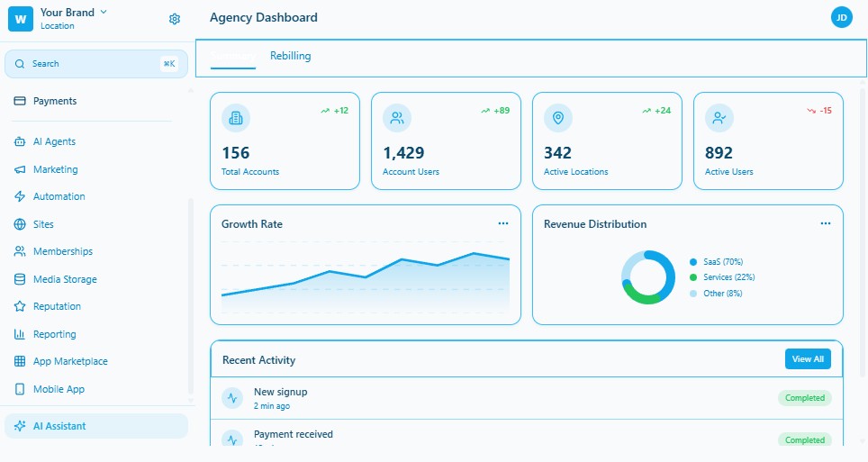Open Growth Rate more options menu
Viewport: 868px width, 462px height.
[503, 223]
